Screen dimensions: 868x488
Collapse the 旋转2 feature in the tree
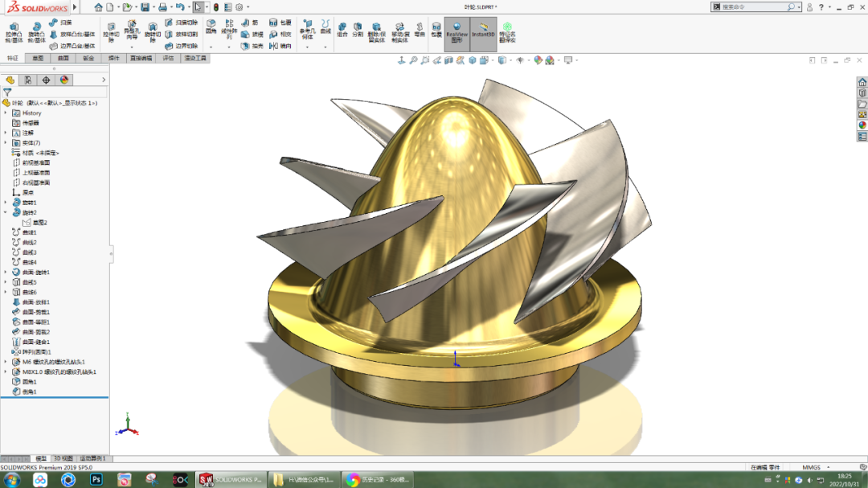pyautogui.click(x=6, y=211)
